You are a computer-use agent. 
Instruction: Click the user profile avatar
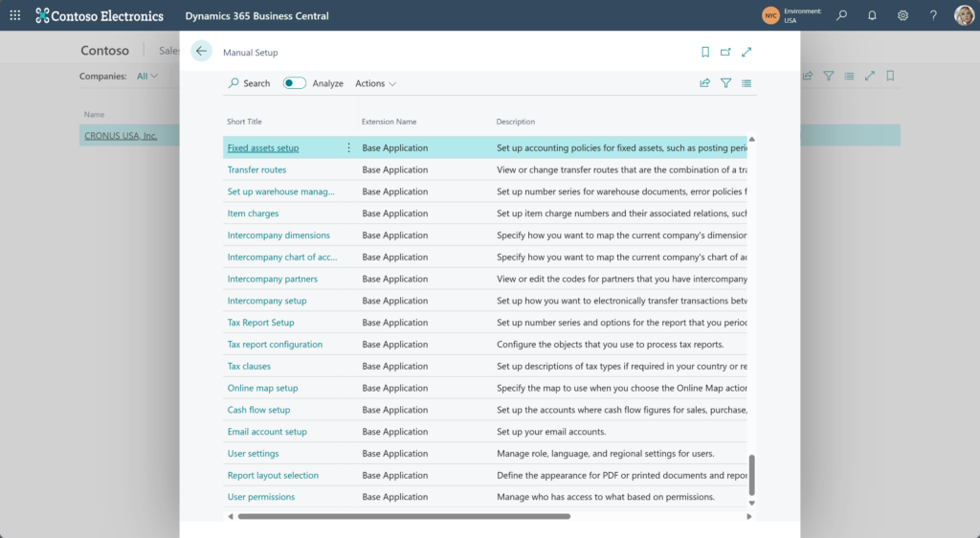[964, 15]
